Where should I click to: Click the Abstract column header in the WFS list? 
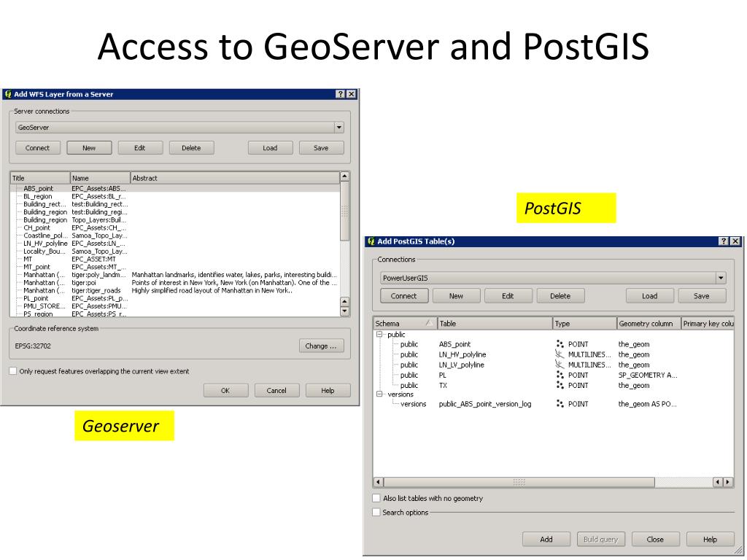(x=235, y=178)
